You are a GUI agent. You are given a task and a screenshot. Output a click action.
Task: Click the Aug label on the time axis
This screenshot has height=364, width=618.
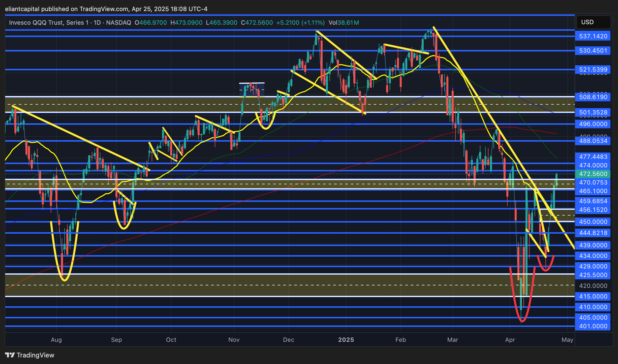click(56, 340)
